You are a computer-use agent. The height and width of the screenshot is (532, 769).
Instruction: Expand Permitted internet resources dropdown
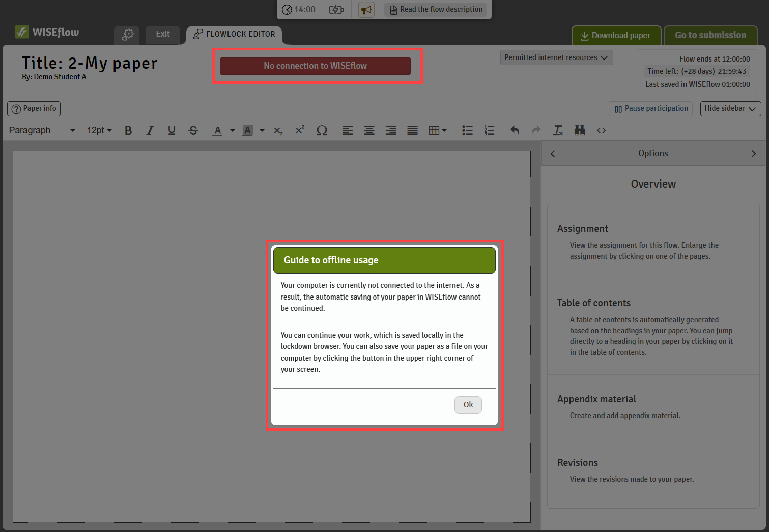point(556,57)
